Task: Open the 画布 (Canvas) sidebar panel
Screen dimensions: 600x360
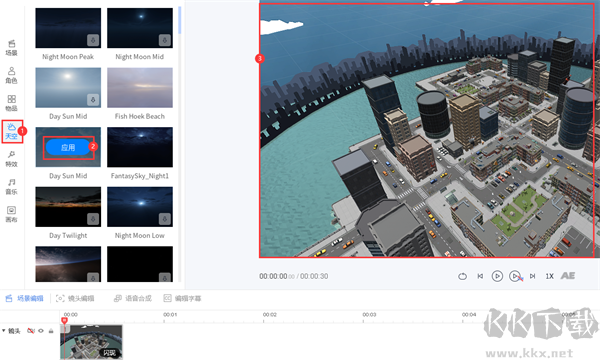Action: pyautogui.click(x=11, y=214)
